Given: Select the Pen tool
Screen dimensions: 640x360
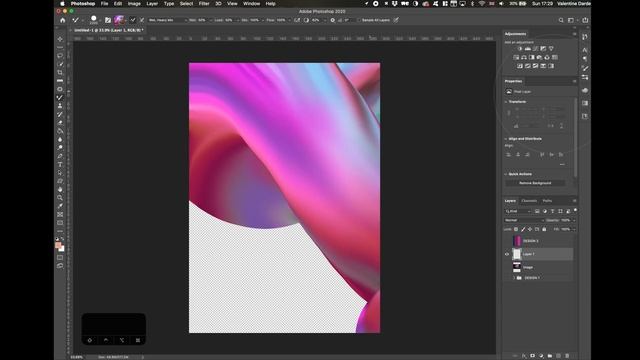Looking at the screenshot, I should click(60, 156).
